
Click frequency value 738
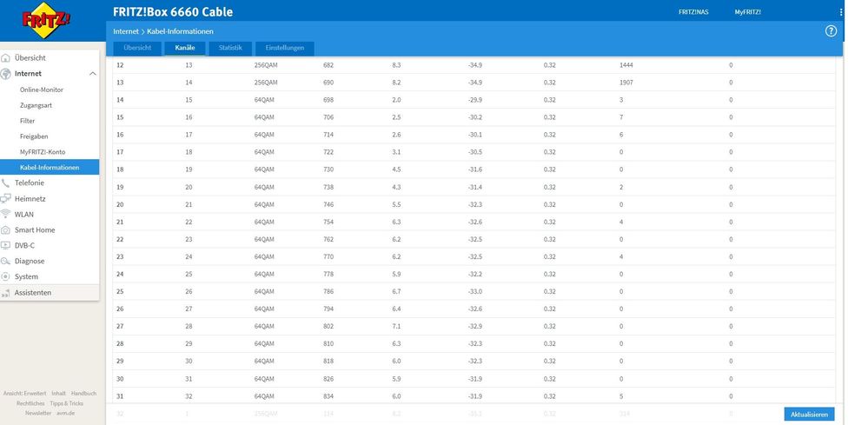coord(328,187)
